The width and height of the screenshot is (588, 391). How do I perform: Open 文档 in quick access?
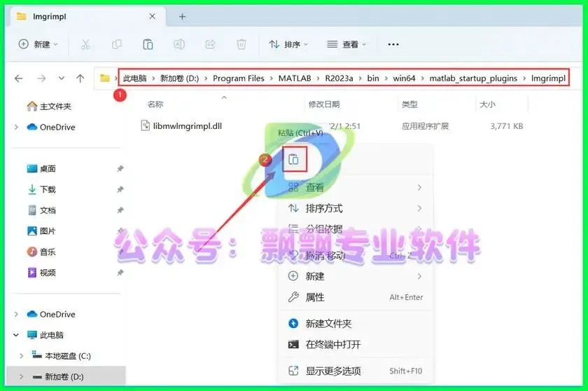click(x=41, y=210)
